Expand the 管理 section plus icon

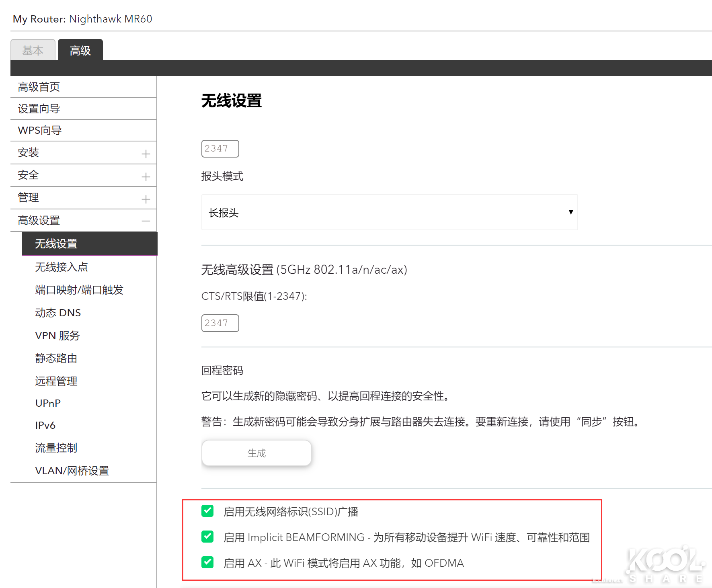[146, 199]
